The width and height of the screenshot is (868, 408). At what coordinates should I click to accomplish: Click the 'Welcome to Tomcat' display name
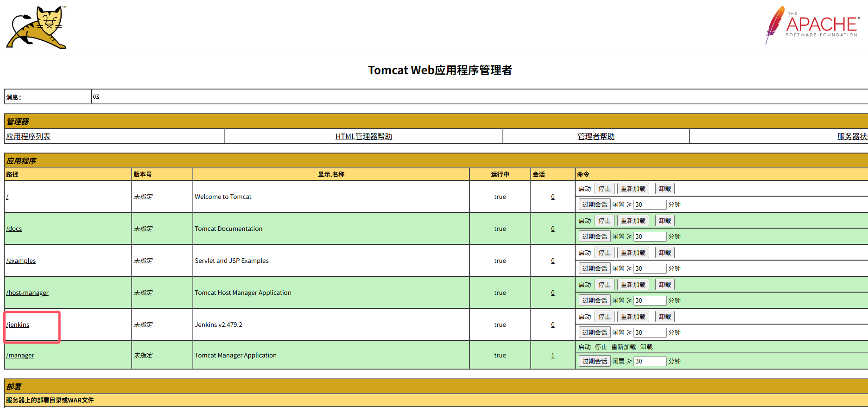point(223,197)
